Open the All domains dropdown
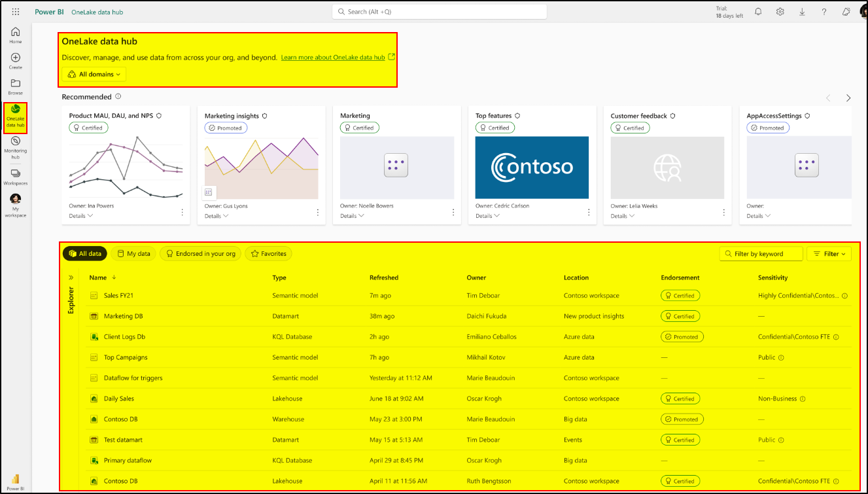Image resolution: width=868 pixels, height=494 pixels. pyautogui.click(x=94, y=74)
